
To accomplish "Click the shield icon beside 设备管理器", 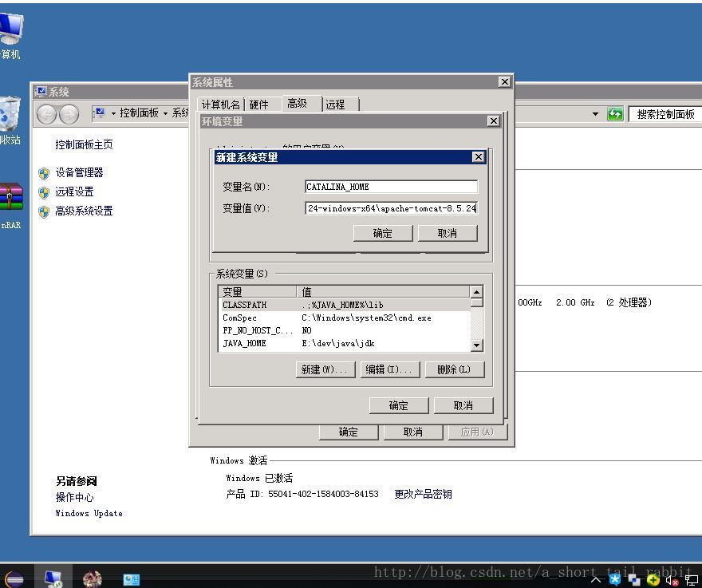I will pos(44,173).
